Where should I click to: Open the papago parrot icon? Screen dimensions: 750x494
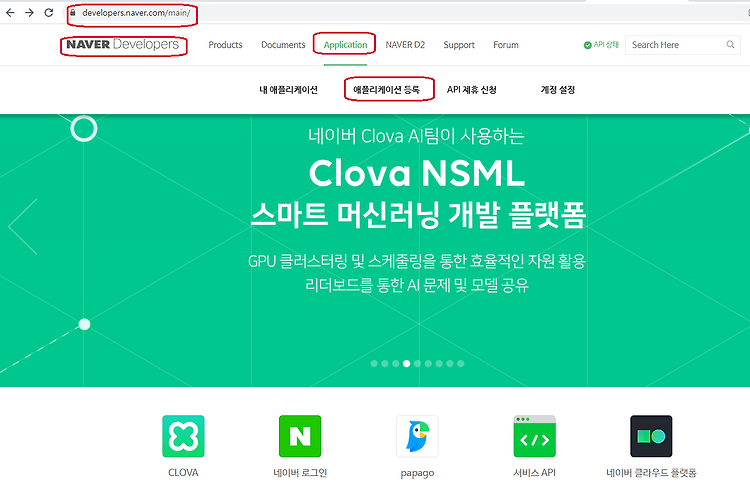(x=417, y=436)
